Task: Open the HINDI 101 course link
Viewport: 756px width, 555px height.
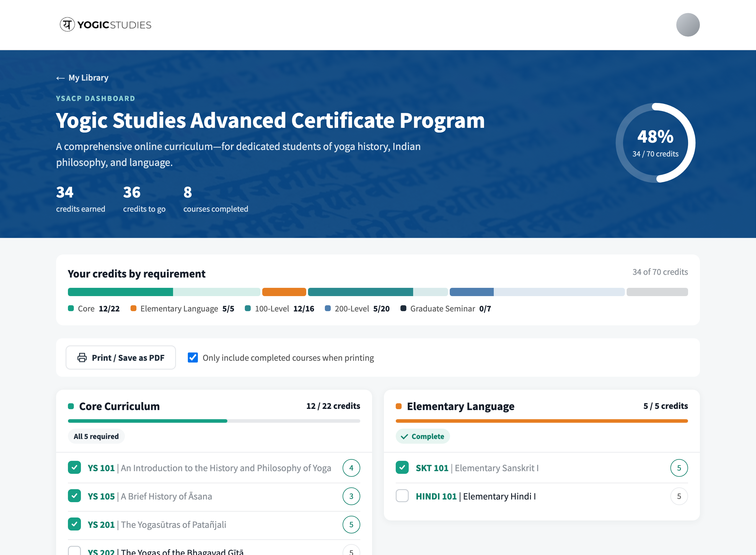Action: 476,496
